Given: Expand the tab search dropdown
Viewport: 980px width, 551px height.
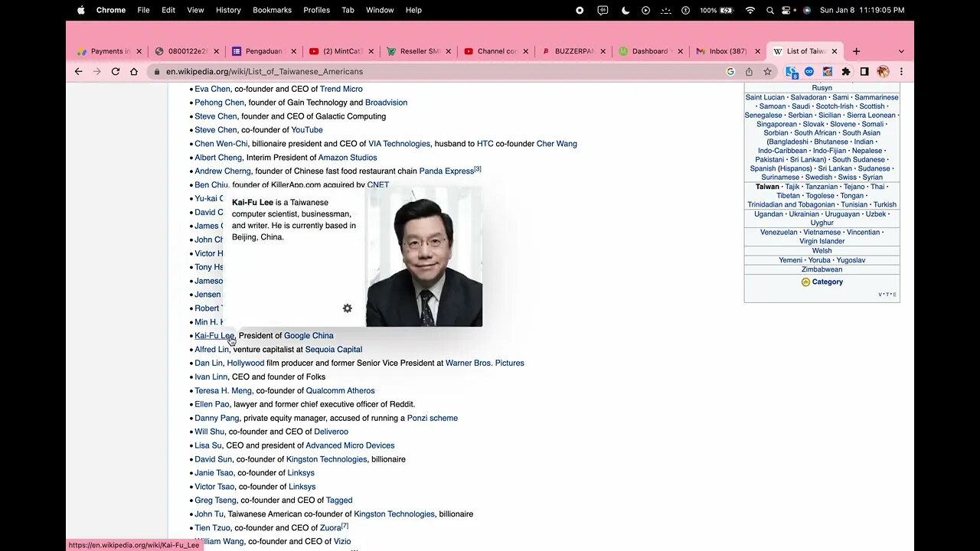Looking at the screenshot, I should point(901,51).
